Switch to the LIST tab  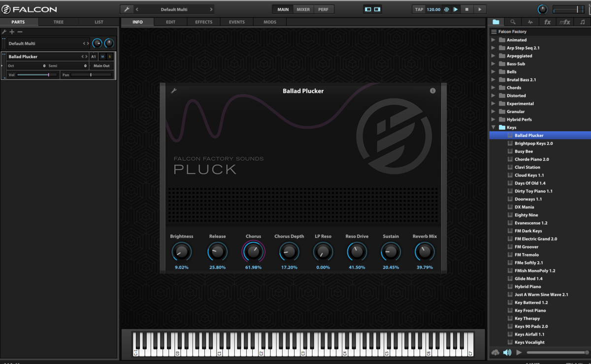pos(99,22)
